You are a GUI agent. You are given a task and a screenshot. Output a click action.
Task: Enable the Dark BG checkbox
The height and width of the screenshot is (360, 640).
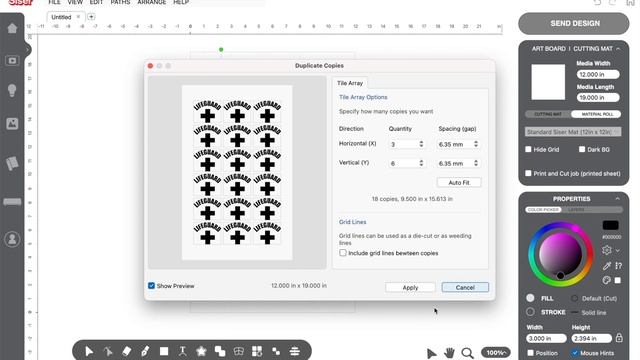click(x=582, y=149)
